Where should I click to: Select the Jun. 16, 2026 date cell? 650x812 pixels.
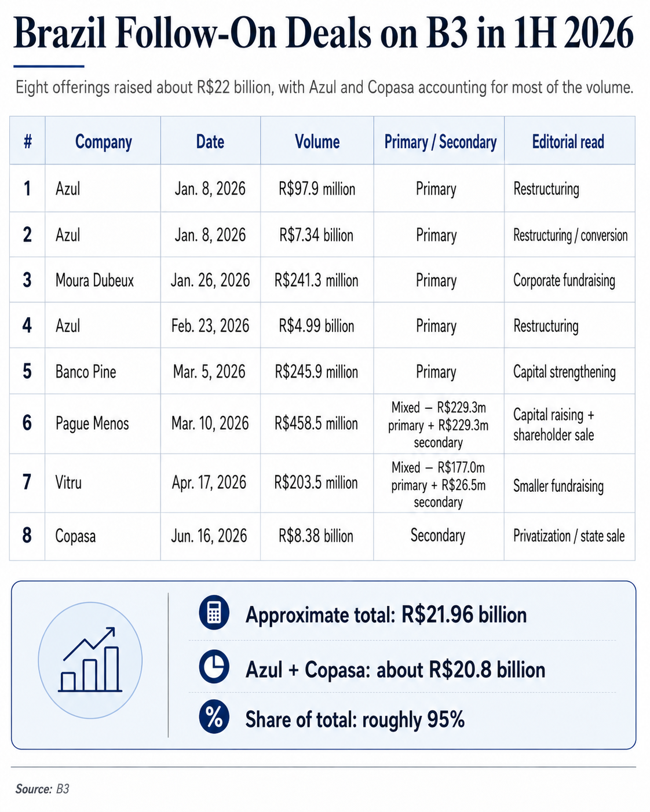[209, 536]
